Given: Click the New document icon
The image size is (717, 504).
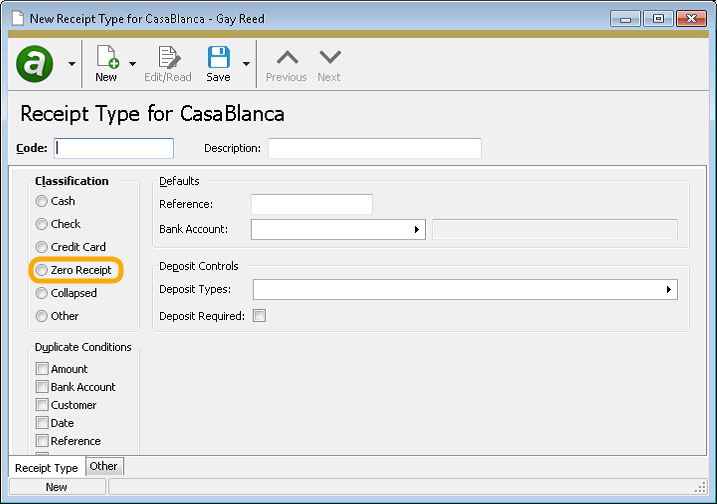Looking at the screenshot, I should tap(106, 58).
